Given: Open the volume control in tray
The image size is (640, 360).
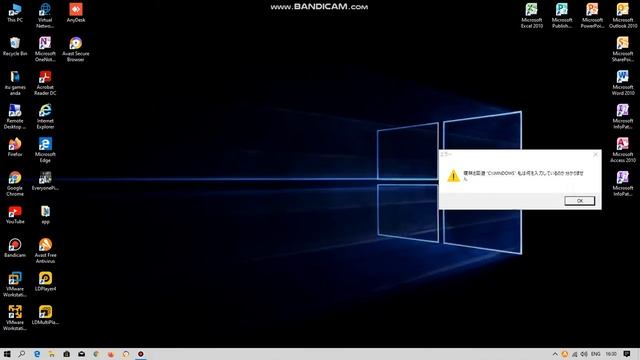Looking at the screenshot, I should [x=584, y=354].
